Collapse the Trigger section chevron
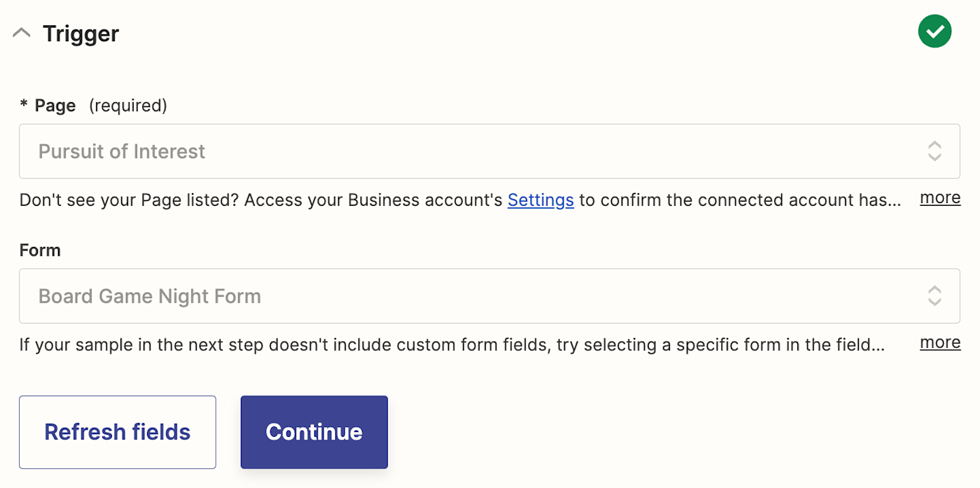The height and width of the screenshot is (488, 980). 22,33
